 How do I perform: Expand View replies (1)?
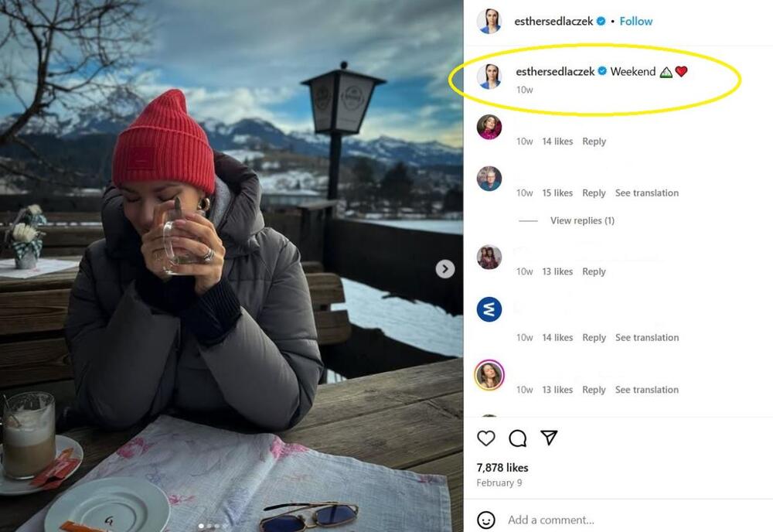click(x=582, y=221)
